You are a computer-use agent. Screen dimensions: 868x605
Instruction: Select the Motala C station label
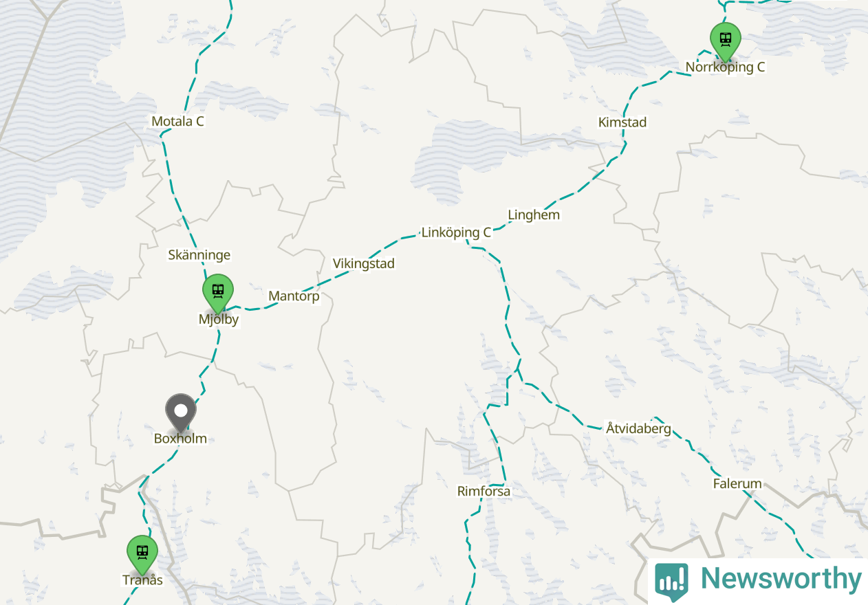(177, 122)
